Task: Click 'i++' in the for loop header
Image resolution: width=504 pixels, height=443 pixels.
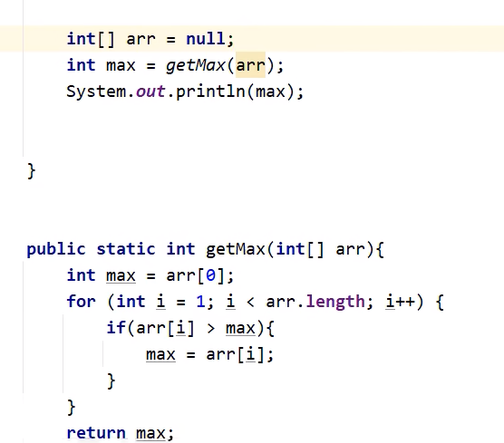Action: point(401,302)
